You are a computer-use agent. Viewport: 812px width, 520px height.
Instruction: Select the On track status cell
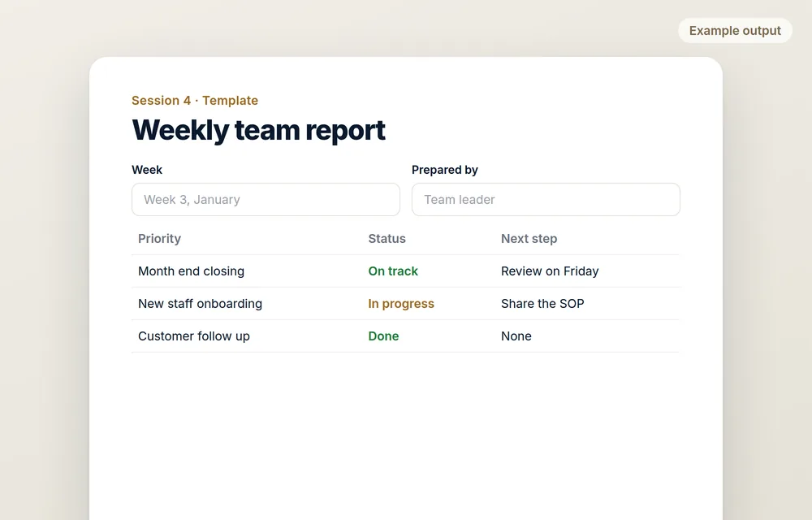[393, 271]
